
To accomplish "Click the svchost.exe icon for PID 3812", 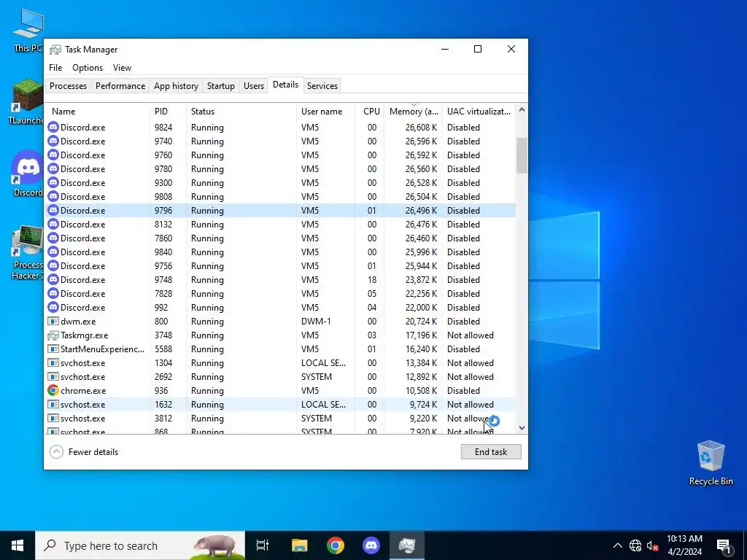I will tap(53, 418).
